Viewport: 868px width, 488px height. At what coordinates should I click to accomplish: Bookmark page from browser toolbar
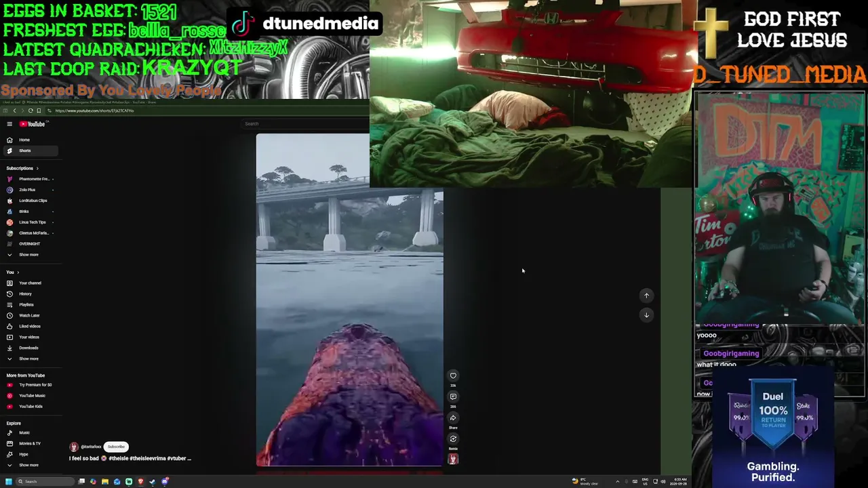[39, 111]
